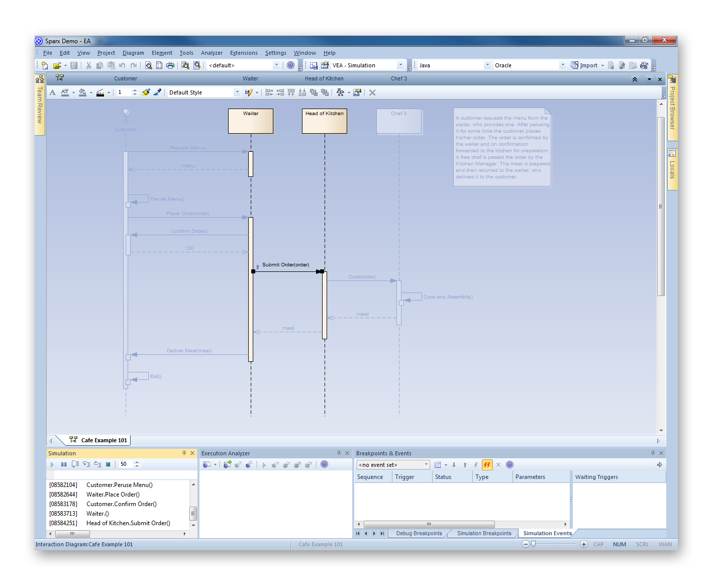Delete element using diagram toolbar X icon

pyautogui.click(x=372, y=92)
